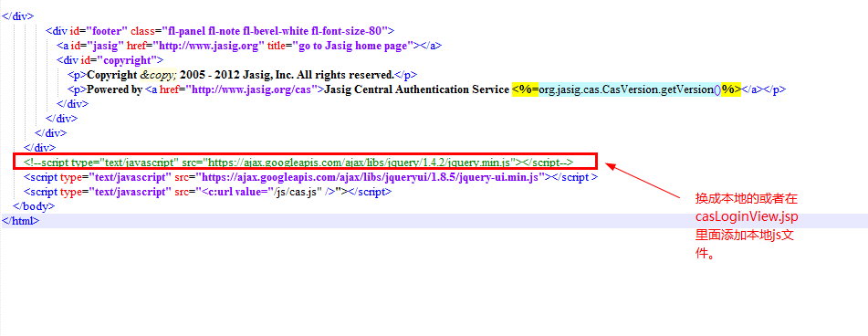Screen dimensions: 868x336
Task: Click the commented-out jquery.min.js script line
Action: click(x=298, y=162)
